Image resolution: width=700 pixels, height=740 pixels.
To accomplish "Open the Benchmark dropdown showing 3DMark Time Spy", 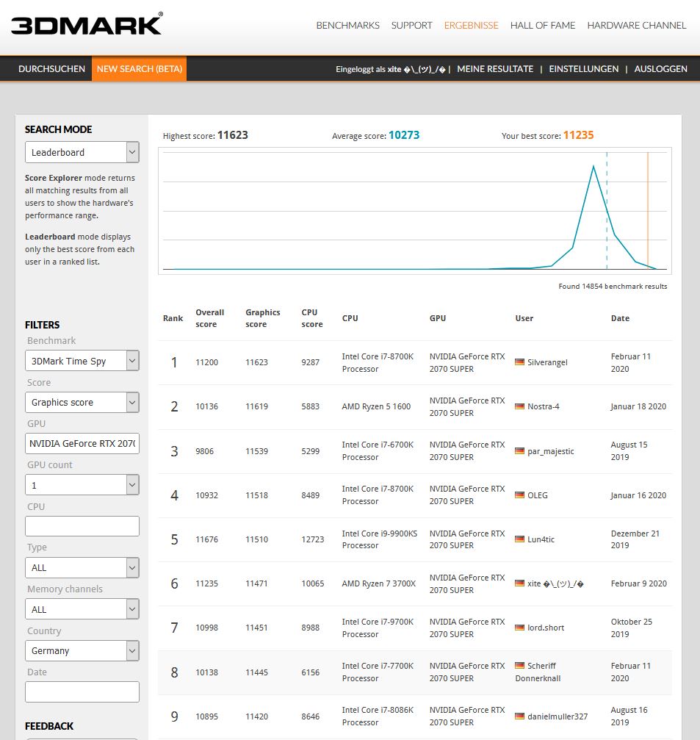I will (x=82, y=361).
